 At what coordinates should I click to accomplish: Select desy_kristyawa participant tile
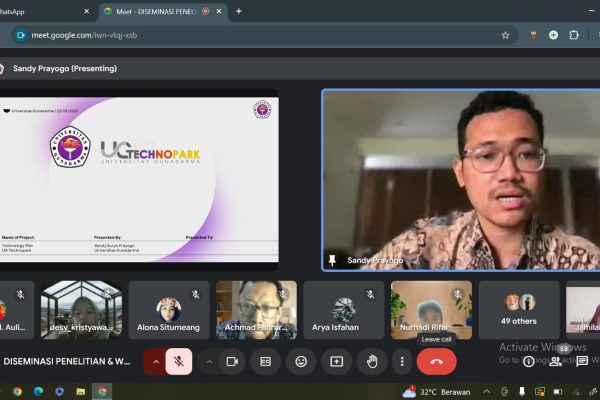(82, 310)
